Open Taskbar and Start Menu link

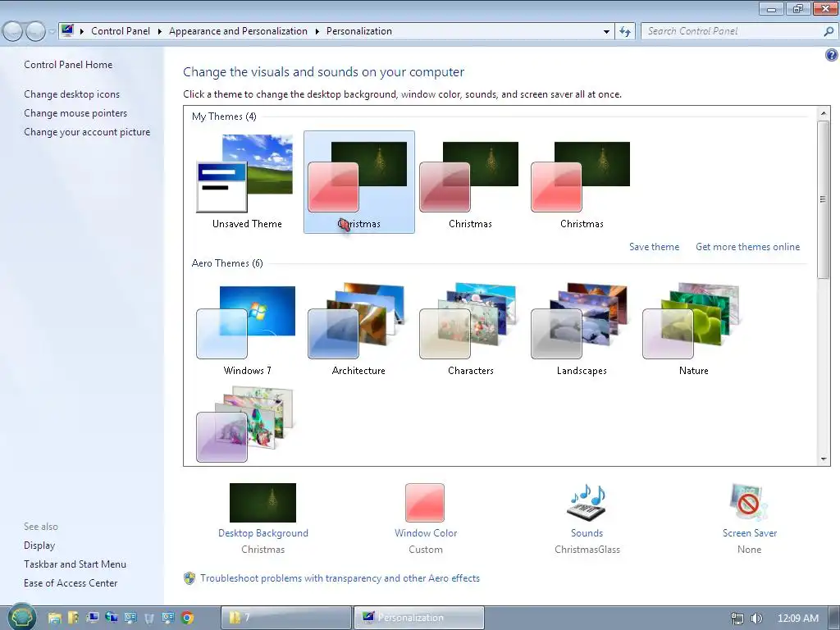(x=75, y=564)
